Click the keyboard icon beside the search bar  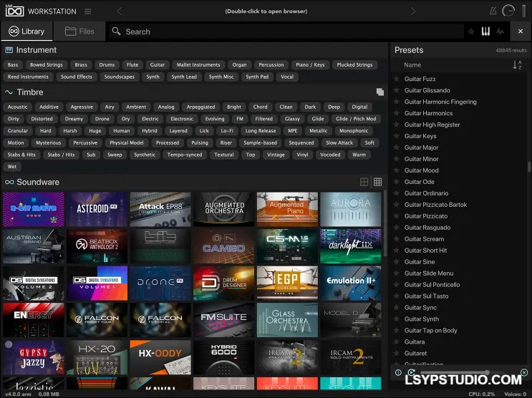pos(485,31)
